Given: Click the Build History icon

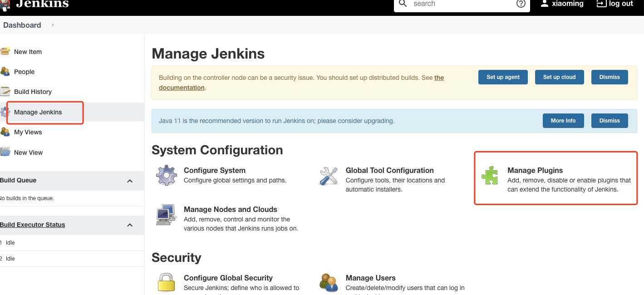Looking at the screenshot, I should 6,91.
